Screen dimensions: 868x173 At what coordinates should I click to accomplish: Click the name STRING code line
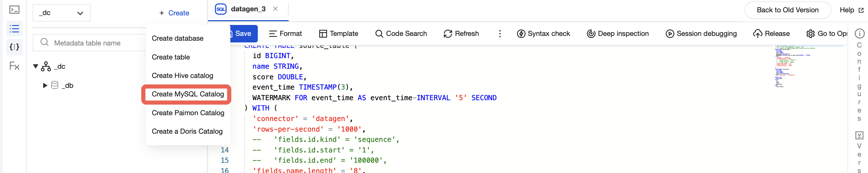[x=277, y=66]
